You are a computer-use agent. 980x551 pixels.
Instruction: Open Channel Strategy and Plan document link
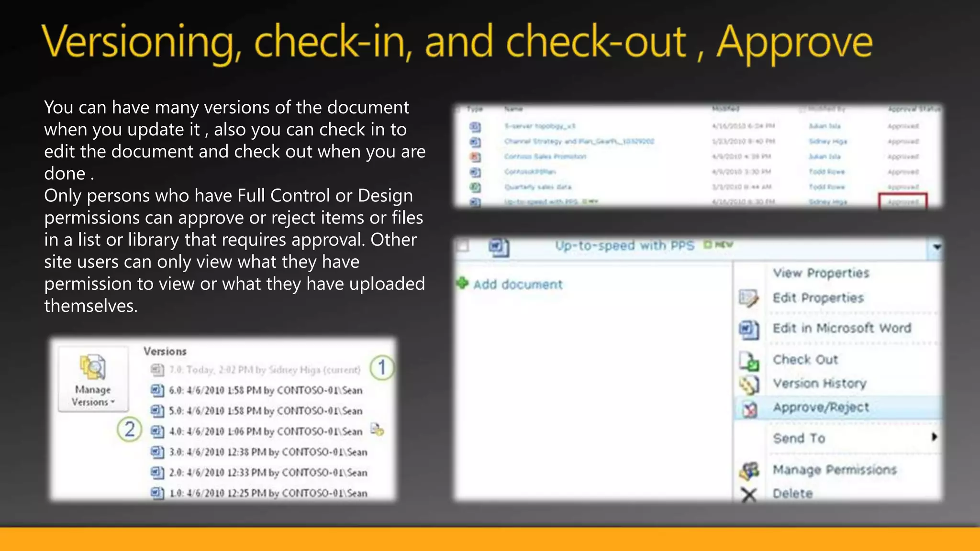tap(579, 142)
